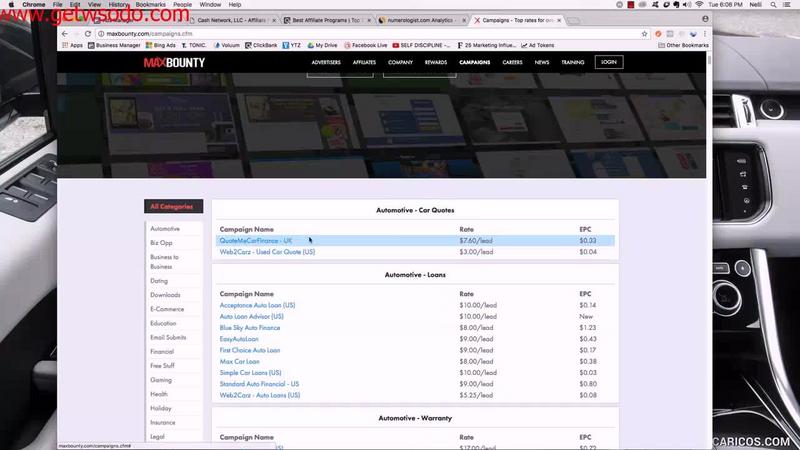800x450 pixels.
Task: Click the MaxBounty logo
Action: (174, 62)
